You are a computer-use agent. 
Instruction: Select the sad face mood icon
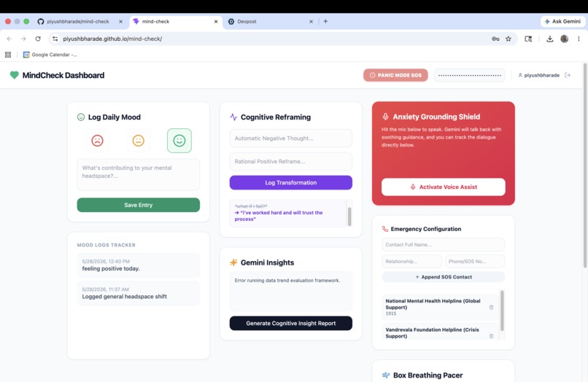[x=98, y=141]
